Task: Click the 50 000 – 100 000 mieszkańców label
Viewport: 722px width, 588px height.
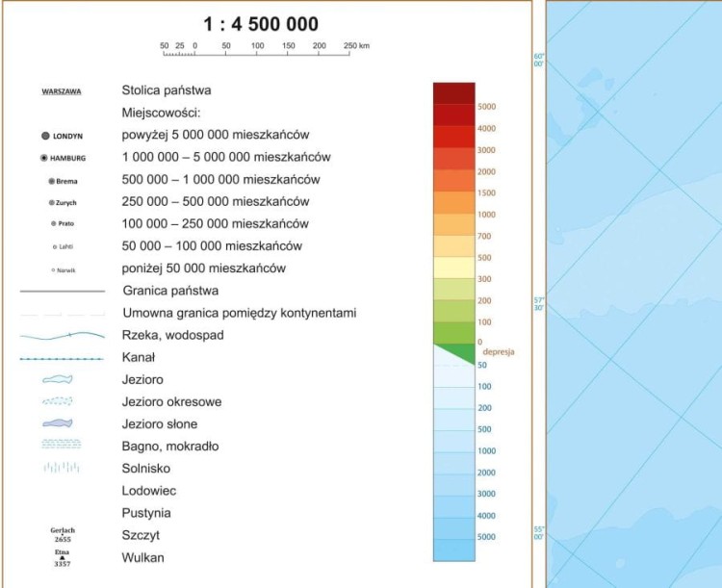Action: tap(212, 246)
